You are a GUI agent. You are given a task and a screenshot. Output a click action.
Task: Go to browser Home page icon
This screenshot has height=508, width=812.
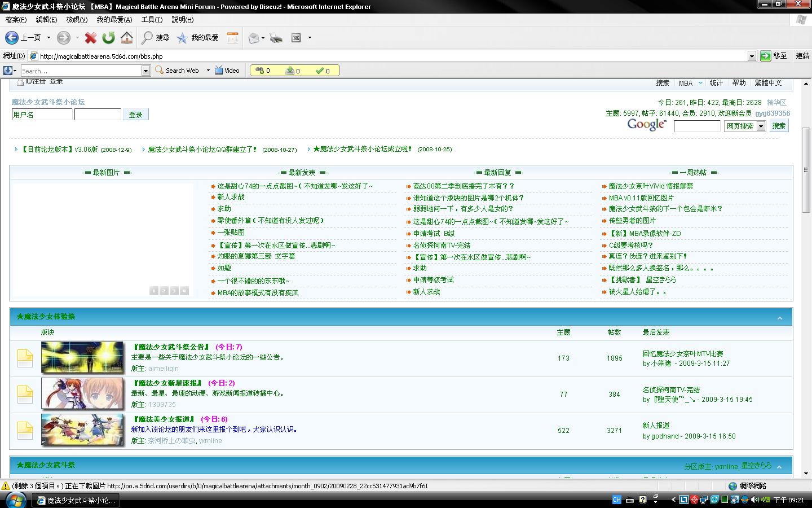coord(127,38)
